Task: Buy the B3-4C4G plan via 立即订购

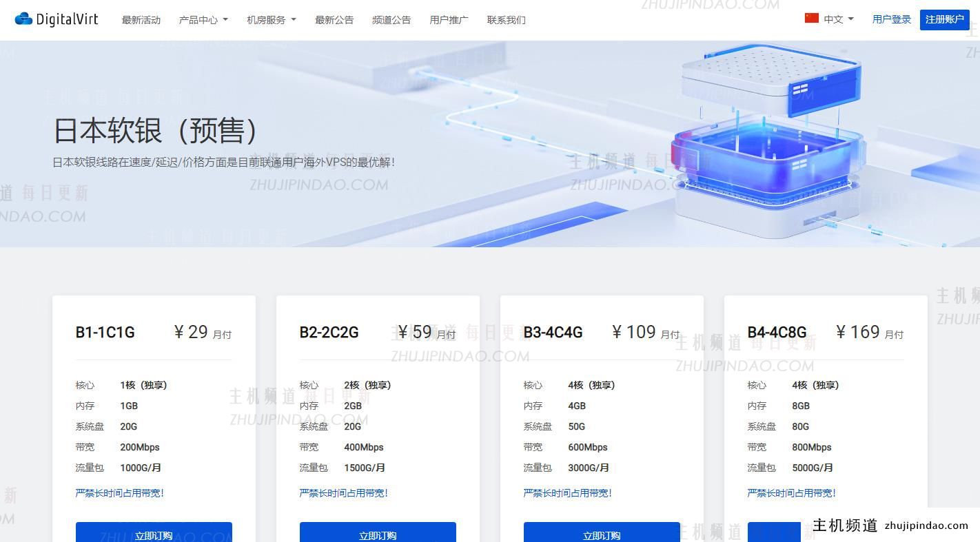Action: click(x=602, y=532)
